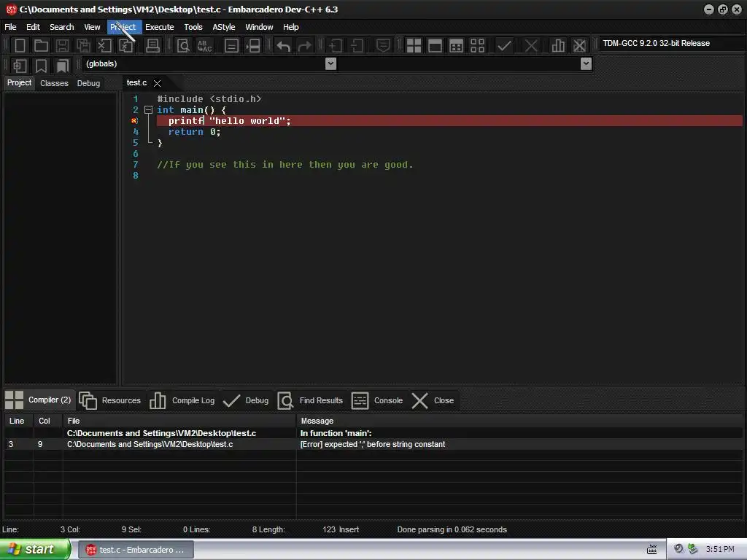Image resolution: width=747 pixels, height=560 pixels.
Task: Click the Close file toolbar icon
Action: [x=104, y=46]
